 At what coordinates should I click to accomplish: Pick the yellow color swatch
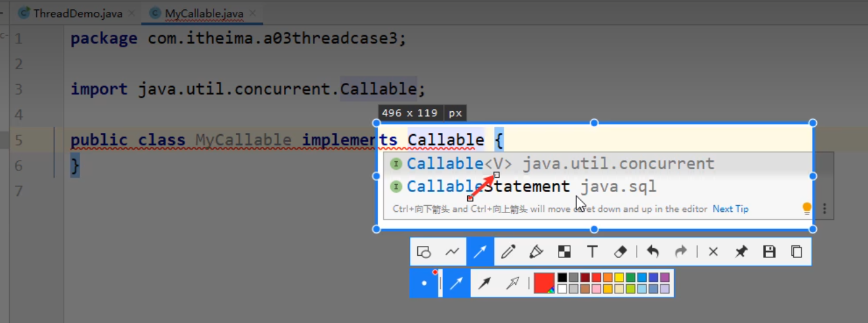[x=618, y=278]
